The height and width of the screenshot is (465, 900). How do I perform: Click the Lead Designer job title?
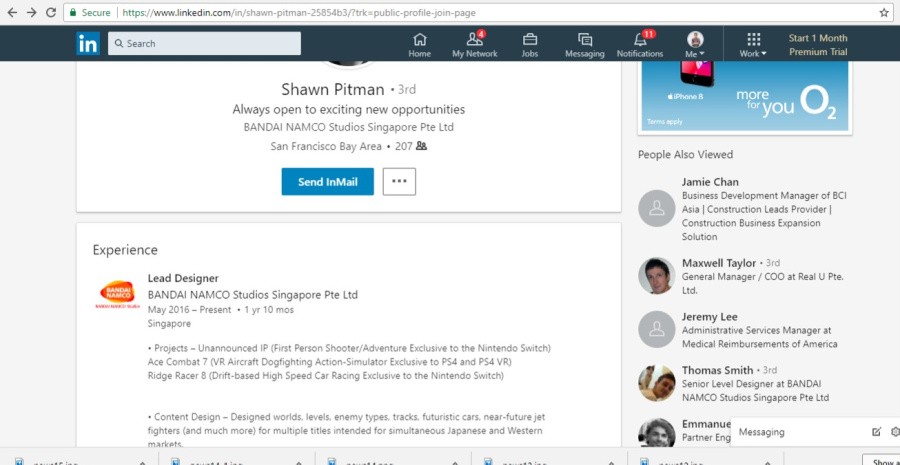pyautogui.click(x=183, y=278)
